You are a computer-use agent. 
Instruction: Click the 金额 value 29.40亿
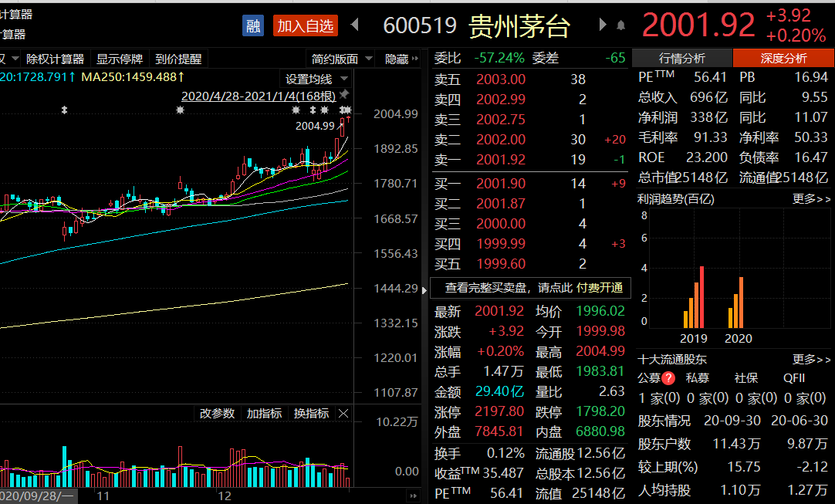(x=499, y=391)
